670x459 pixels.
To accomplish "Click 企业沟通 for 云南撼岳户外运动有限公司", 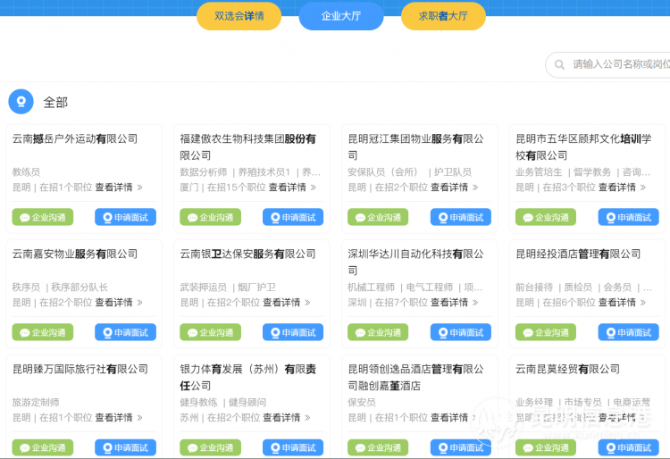I will [x=42, y=217].
